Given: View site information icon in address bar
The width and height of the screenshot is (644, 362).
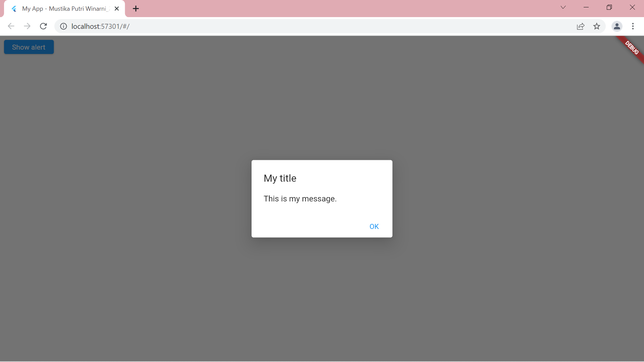Looking at the screenshot, I should point(63,26).
